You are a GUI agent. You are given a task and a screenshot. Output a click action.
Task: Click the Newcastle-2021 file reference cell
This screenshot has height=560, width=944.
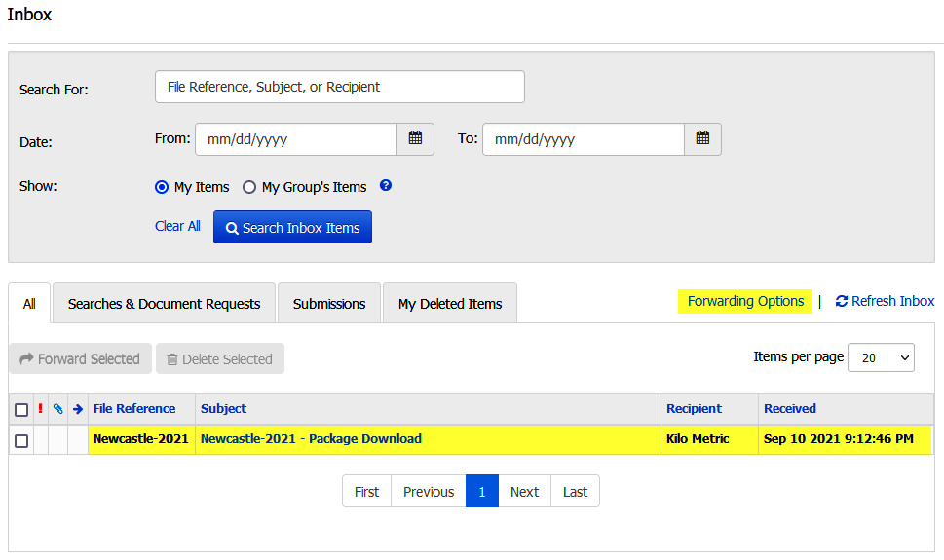point(141,439)
